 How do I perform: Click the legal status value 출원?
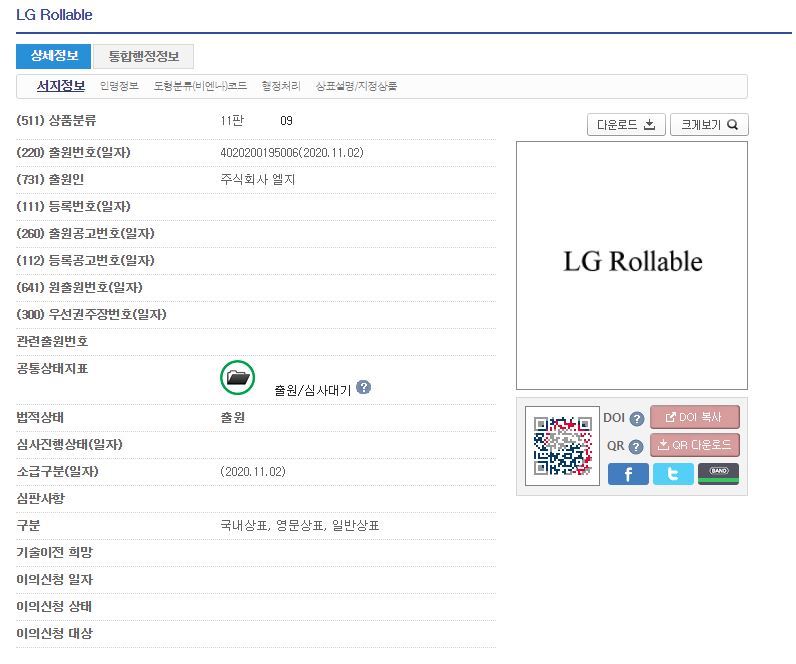233,418
